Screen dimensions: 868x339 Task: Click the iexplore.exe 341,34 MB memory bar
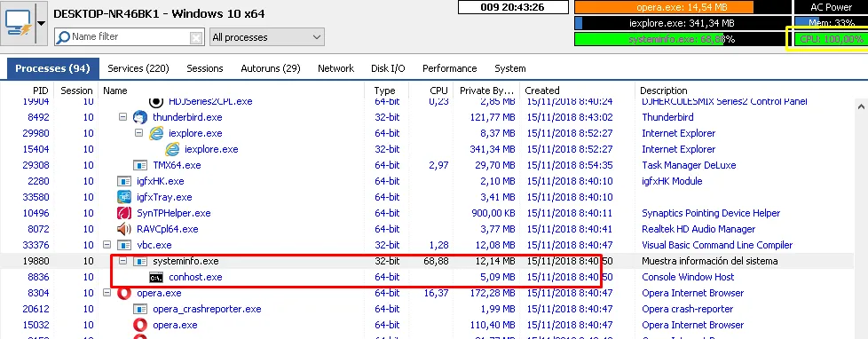point(683,23)
